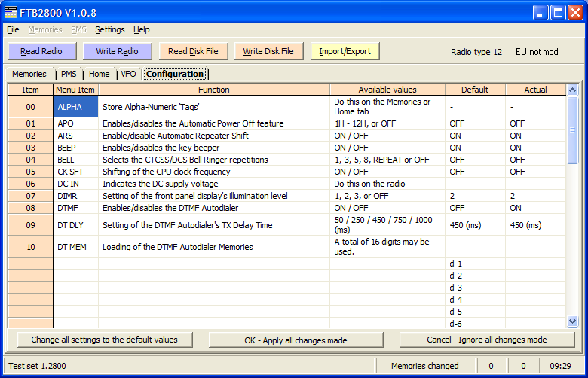Click the Actual value cell for DTMF
Viewport: 588px width, 378px height.
coord(535,208)
